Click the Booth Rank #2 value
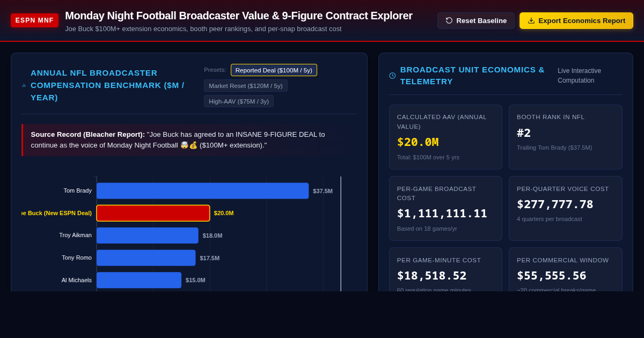The height and width of the screenshot is (338, 644). pyautogui.click(x=524, y=133)
